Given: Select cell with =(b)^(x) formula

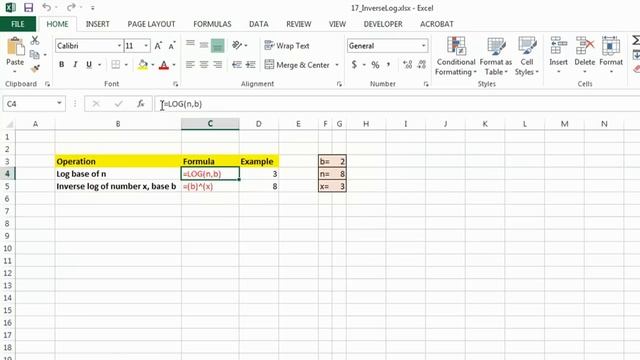Looking at the screenshot, I should tap(210, 187).
